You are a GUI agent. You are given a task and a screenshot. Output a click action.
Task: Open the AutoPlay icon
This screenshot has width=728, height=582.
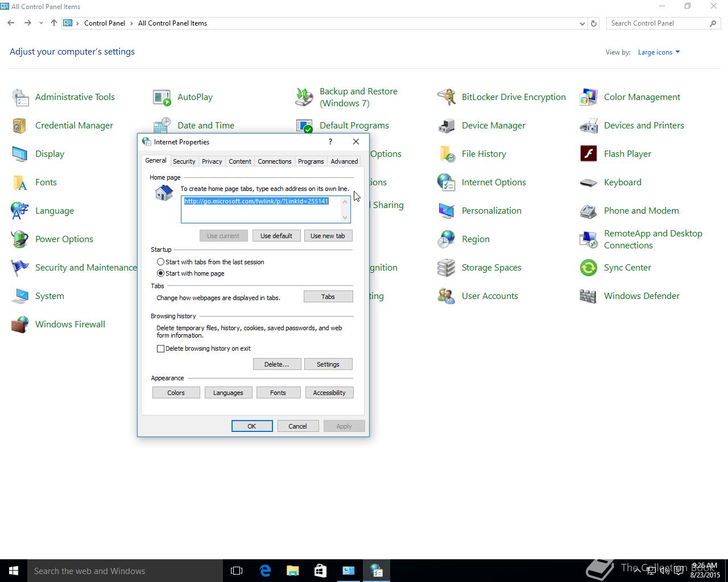(x=162, y=97)
